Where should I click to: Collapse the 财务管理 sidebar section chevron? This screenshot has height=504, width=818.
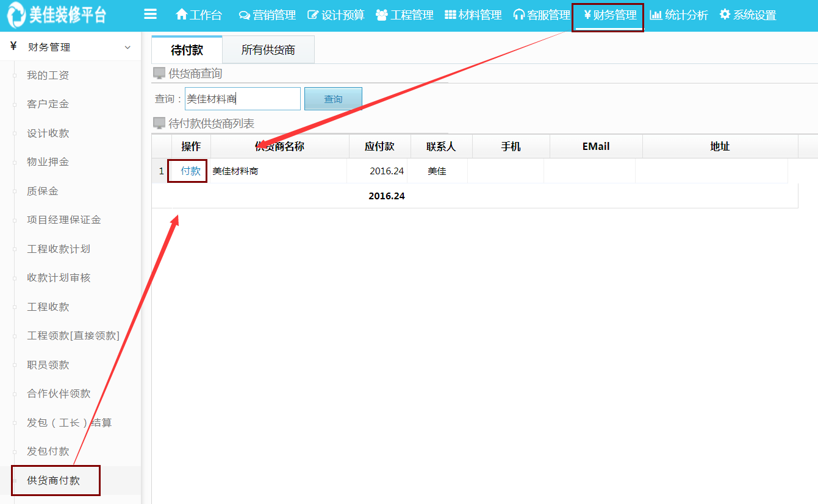tap(127, 48)
